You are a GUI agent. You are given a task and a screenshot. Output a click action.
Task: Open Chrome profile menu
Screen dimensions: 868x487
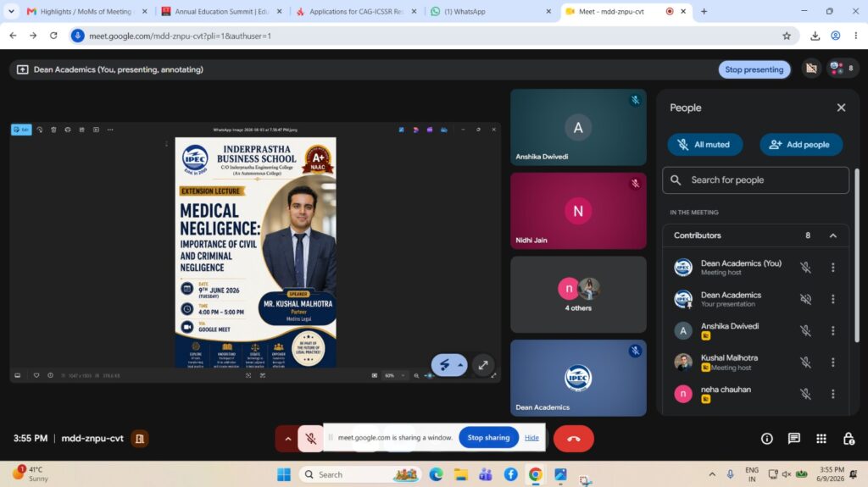tap(835, 36)
